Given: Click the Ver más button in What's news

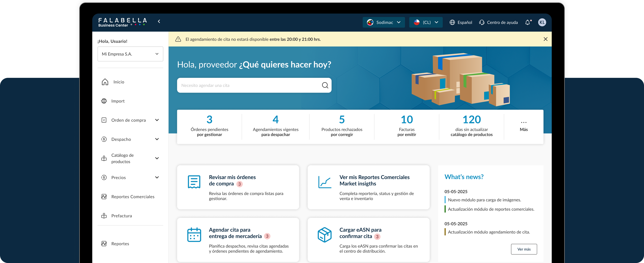Looking at the screenshot, I should pyautogui.click(x=524, y=249).
